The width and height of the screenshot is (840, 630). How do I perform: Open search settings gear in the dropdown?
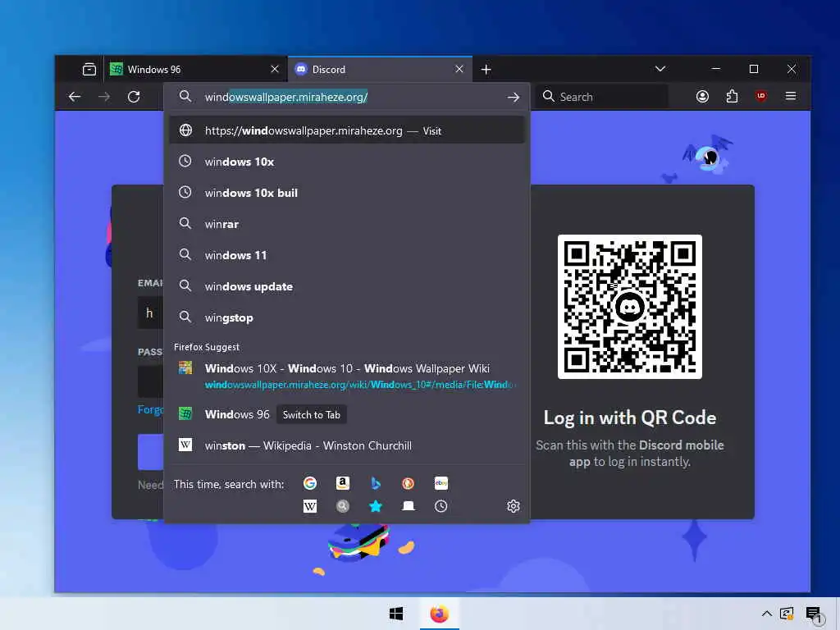514,506
